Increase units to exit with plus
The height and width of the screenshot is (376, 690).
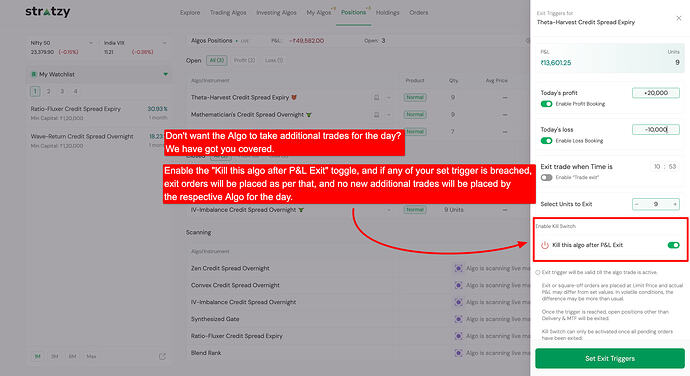[675, 204]
